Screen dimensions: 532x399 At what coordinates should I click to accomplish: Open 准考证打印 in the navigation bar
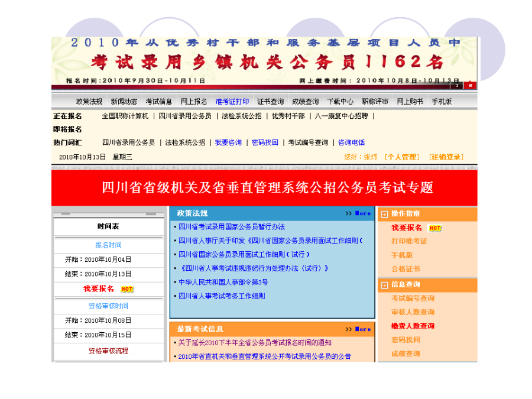click(x=232, y=102)
